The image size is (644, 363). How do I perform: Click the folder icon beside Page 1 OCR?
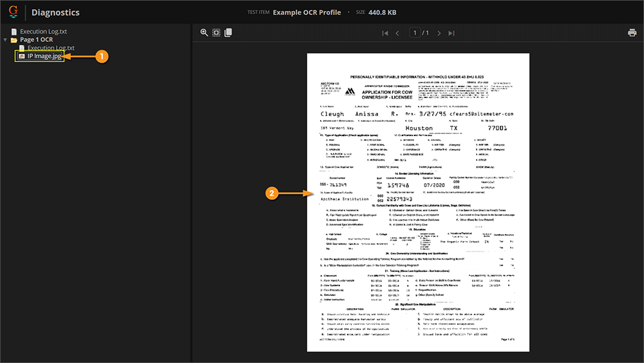click(14, 40)
